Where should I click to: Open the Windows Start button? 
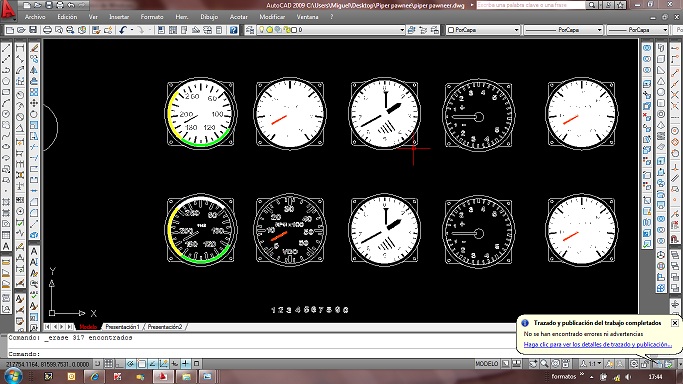[13, 376]
